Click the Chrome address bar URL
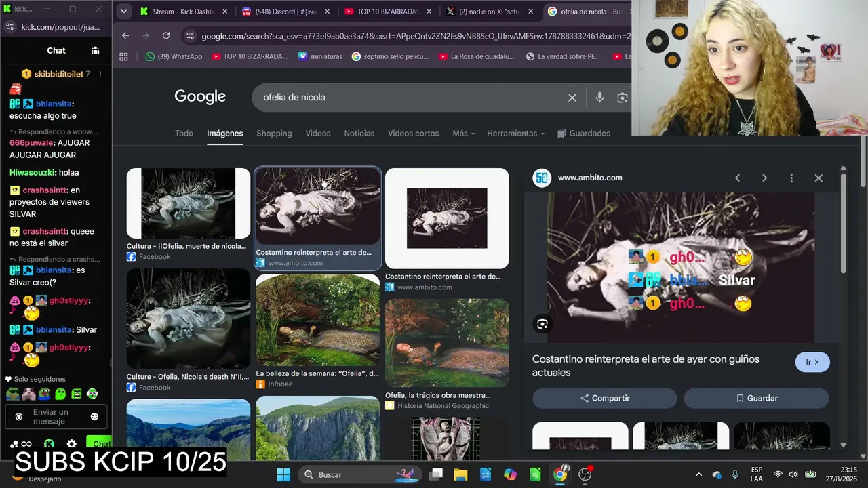This screenshot has height=488, width=868. click(416, 36)
